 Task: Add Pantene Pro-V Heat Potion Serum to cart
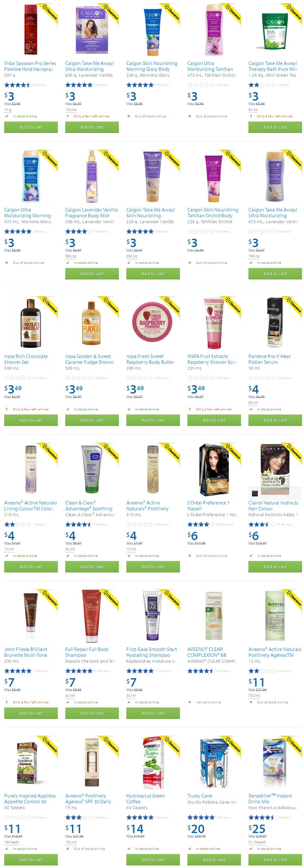275,420
